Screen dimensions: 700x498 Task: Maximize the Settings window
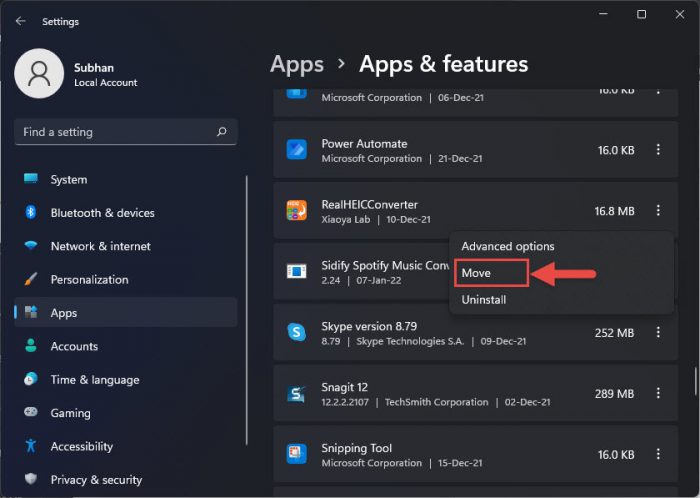(x=642, y=14)
